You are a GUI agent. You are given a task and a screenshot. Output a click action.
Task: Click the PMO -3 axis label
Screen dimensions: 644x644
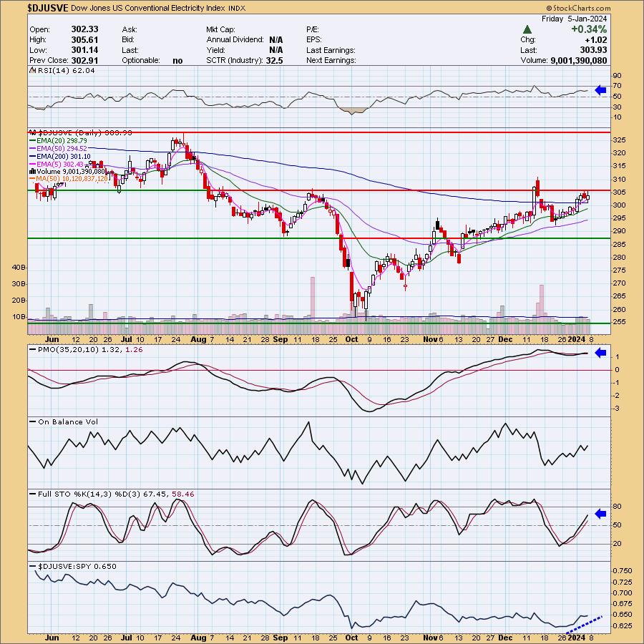point(617,409)
